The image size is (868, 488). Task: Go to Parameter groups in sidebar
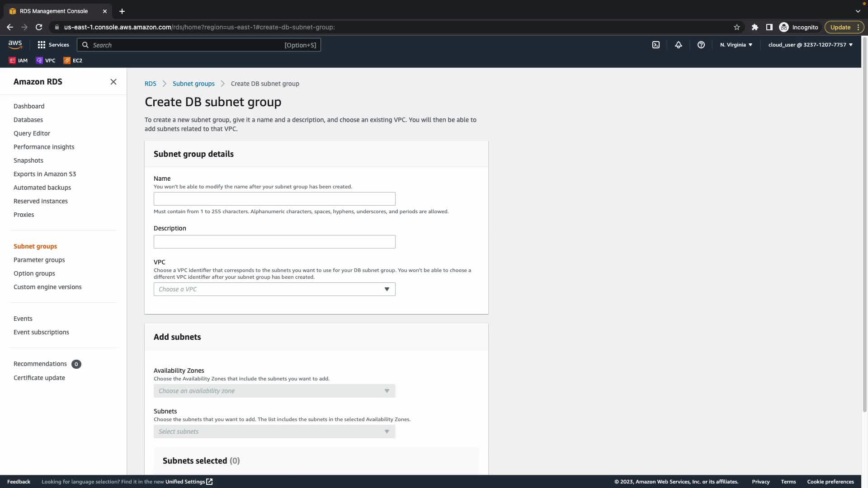pyautogui.click(x=39, y=260)
